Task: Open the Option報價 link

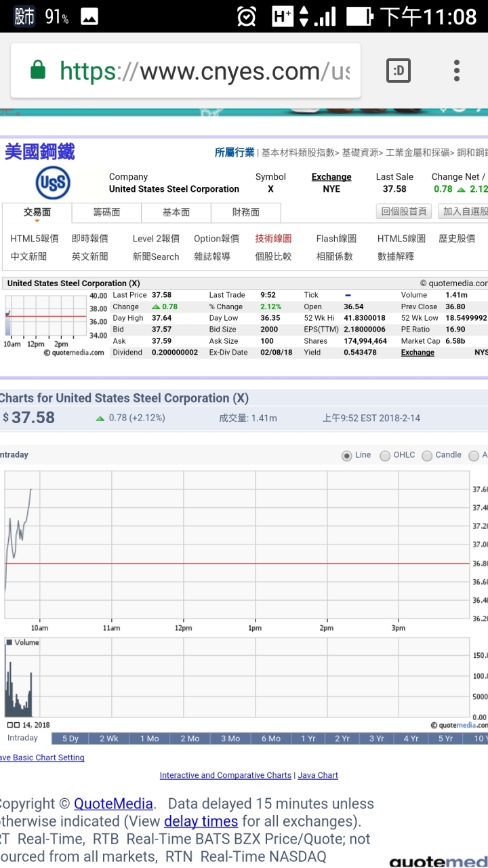Action: tap(216, 239)
